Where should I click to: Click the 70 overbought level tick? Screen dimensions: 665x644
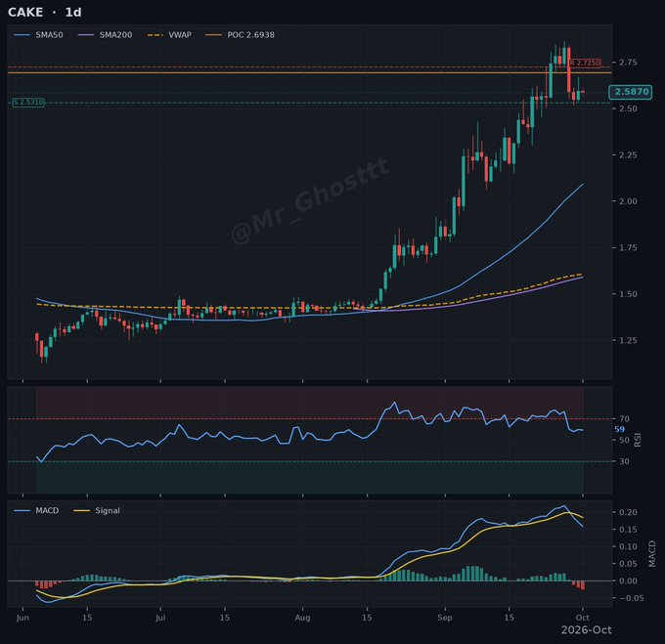tap(624, 418)
